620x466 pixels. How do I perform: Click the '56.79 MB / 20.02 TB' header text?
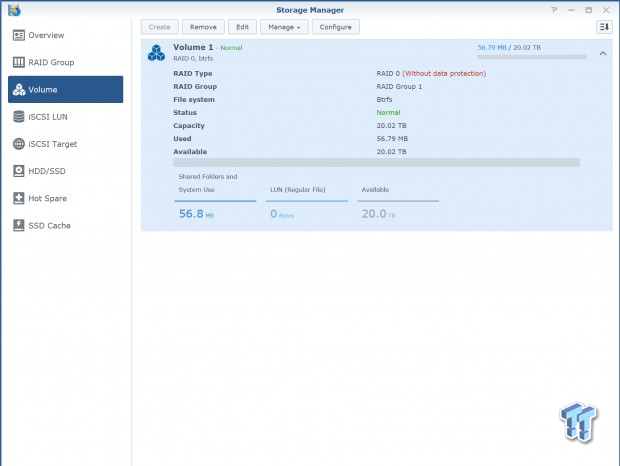pyautogui.click(x=509, y=47)
